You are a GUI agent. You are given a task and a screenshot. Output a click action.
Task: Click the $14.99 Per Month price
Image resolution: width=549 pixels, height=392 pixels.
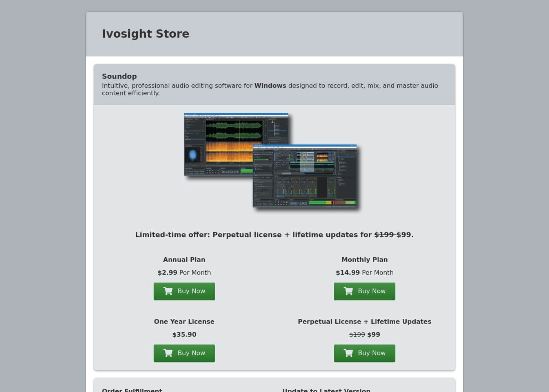365,272
